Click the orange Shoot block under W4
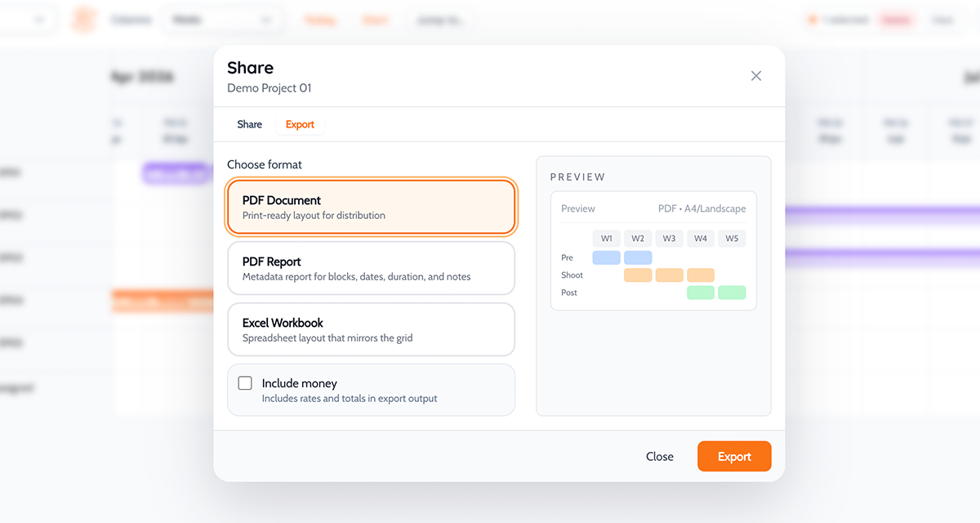The width and height of the screenshot is (980, 523). point(700,275)
